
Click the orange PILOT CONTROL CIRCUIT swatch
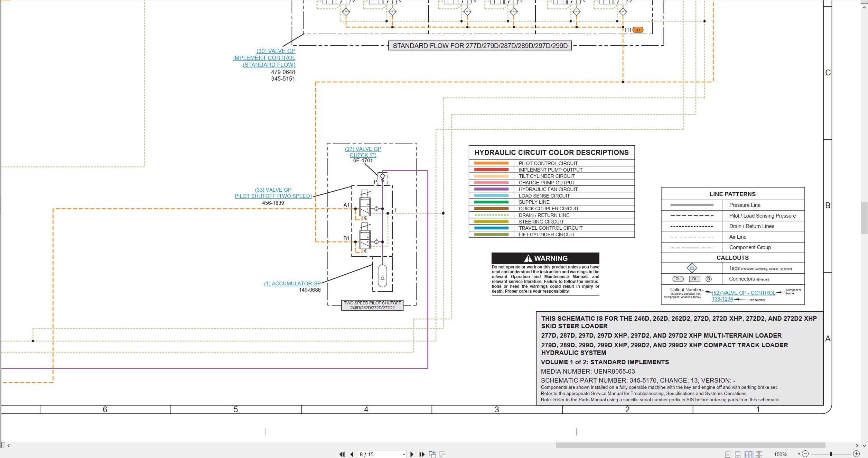[x=491, y=163]
